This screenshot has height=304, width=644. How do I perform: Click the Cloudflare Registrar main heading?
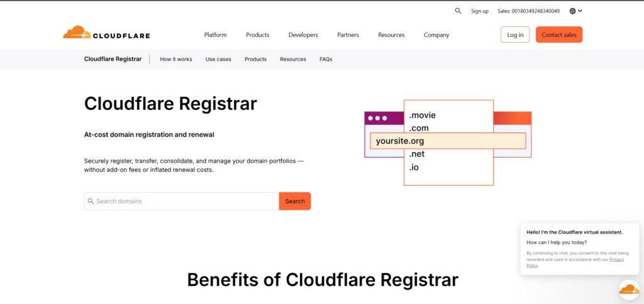170,104
